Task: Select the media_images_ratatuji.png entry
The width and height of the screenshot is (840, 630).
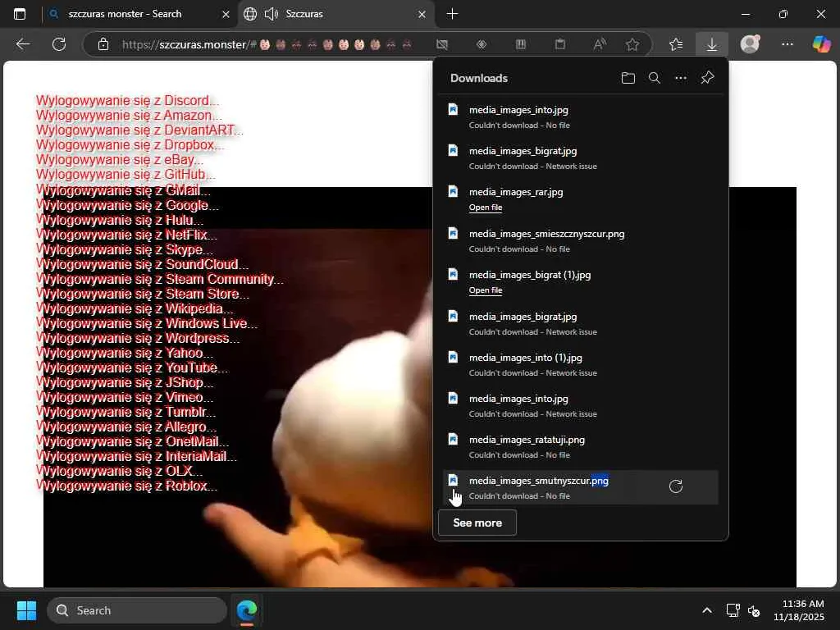Action: click(x=581, y=446)
